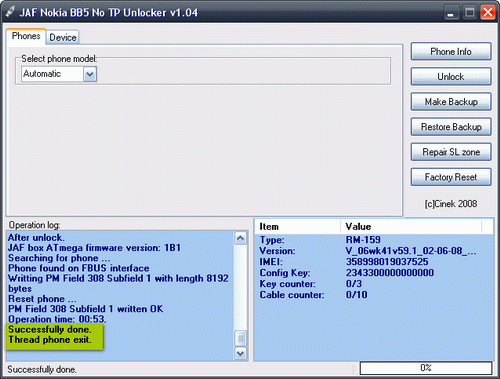Click the JAF app icon in title bar
Image resolution: width=500 pixels, height=379 pixels.
point(10,12)
